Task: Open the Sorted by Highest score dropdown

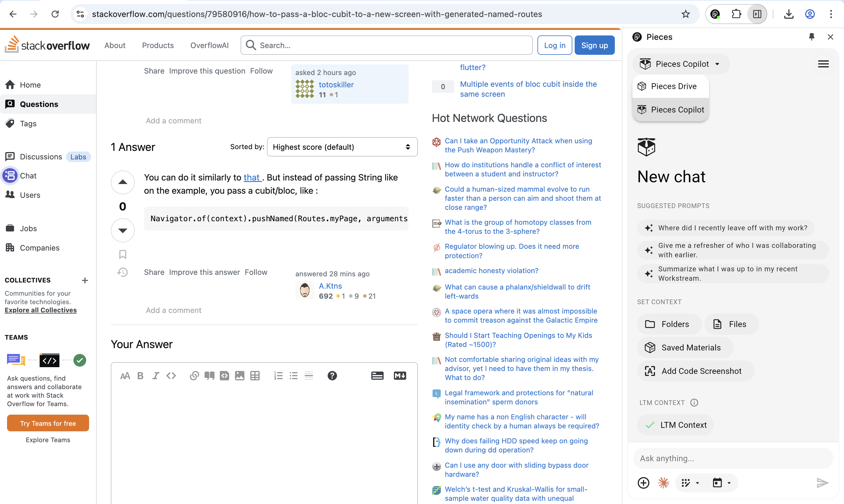Action: pos(342,147)
